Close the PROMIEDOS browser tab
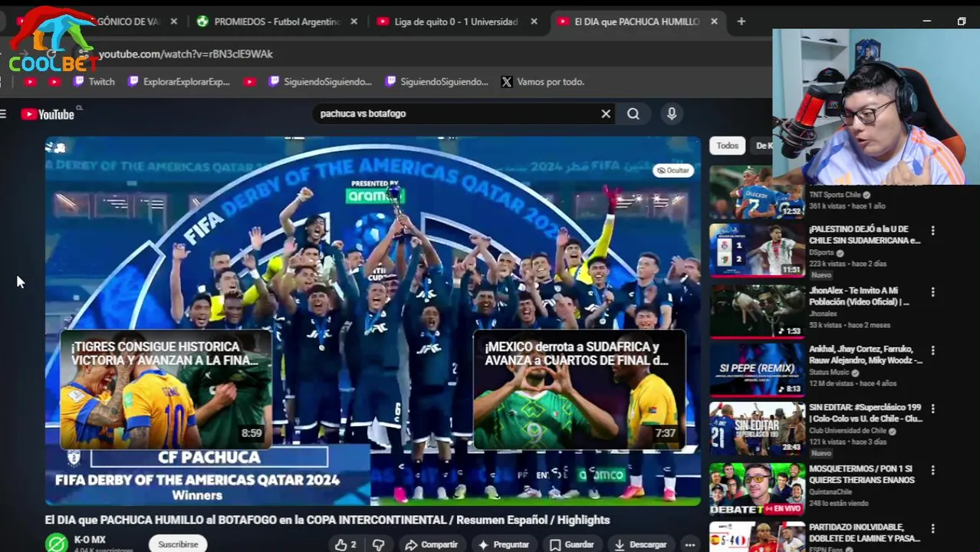The height and width of the screenshot is (552, 980). pos(354,21)
